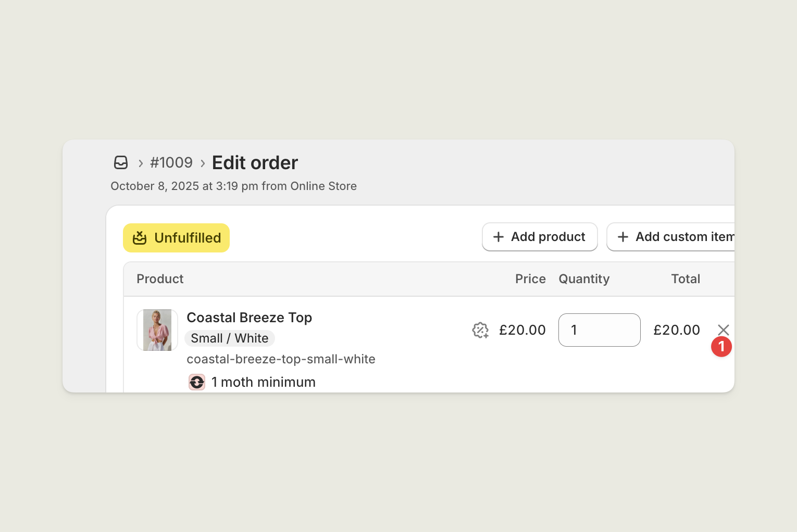Click the red notification badge numbered 1
This screenshot has width=797, height=532.
click(x=721, y=347)
